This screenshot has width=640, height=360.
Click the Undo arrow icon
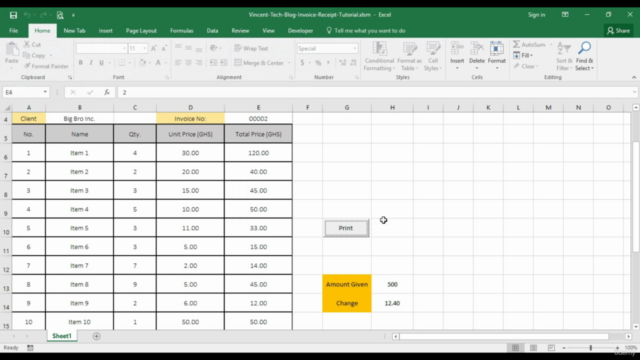[x=27, y=15]
